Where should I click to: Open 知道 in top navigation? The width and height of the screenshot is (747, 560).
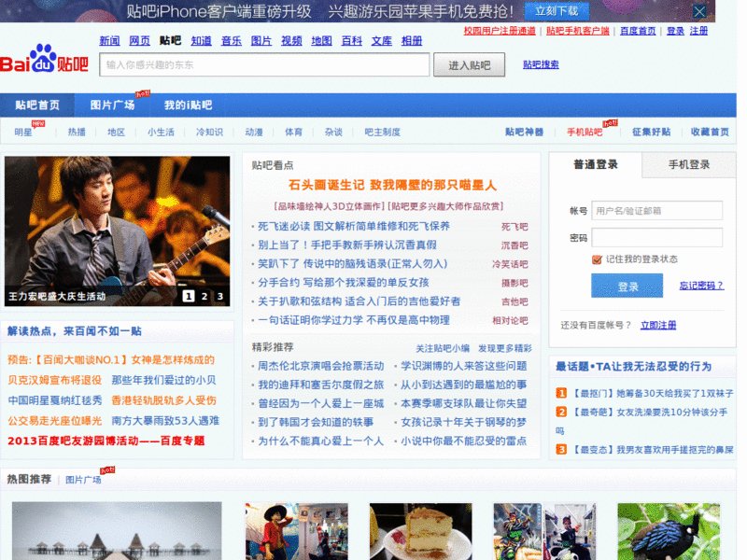[x=201, y=41]
